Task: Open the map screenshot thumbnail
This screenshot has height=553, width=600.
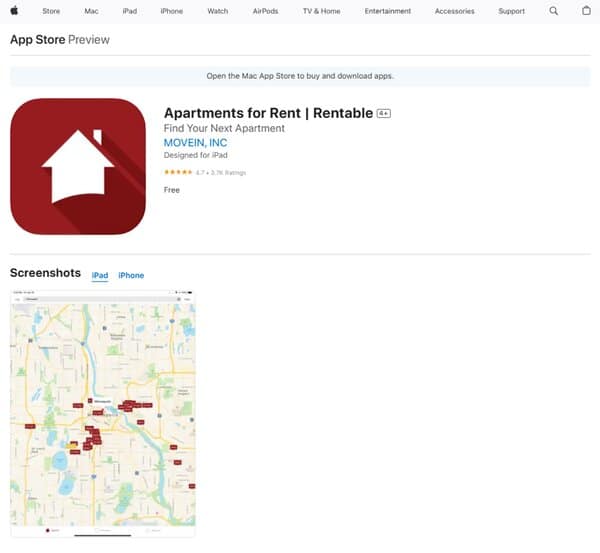Action: coord(103,414)
